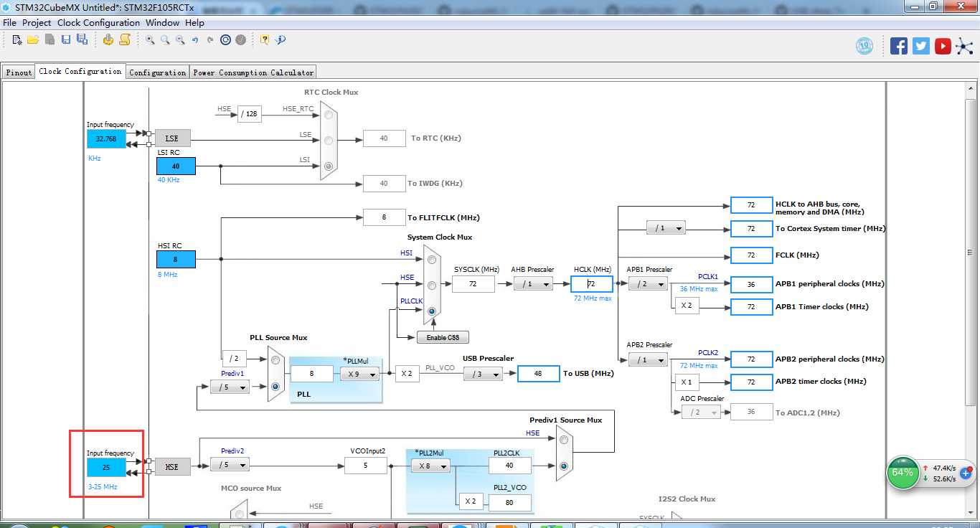Select HSE input in Prediv1 Source Mux
Image resolution: width=980 pixels, height=528 pixels.
564,440
